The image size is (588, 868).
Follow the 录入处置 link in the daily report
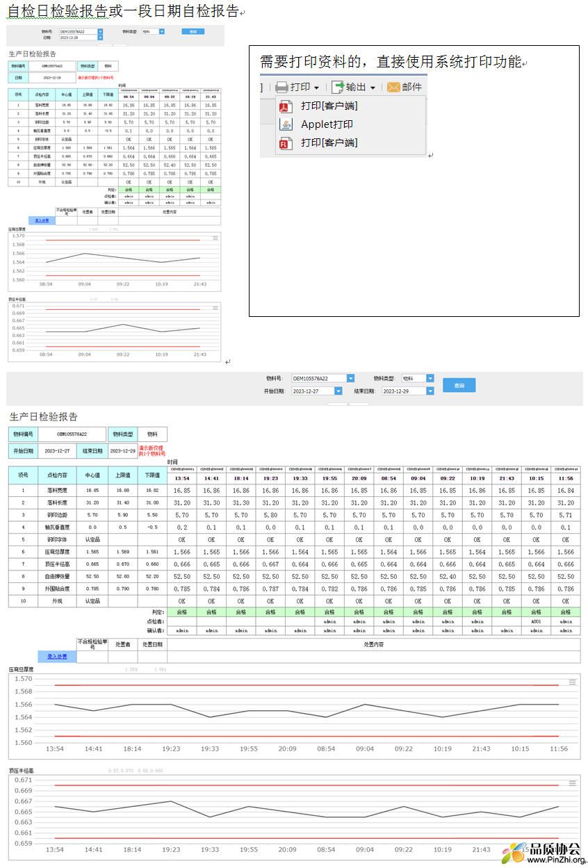coord(42,220)
